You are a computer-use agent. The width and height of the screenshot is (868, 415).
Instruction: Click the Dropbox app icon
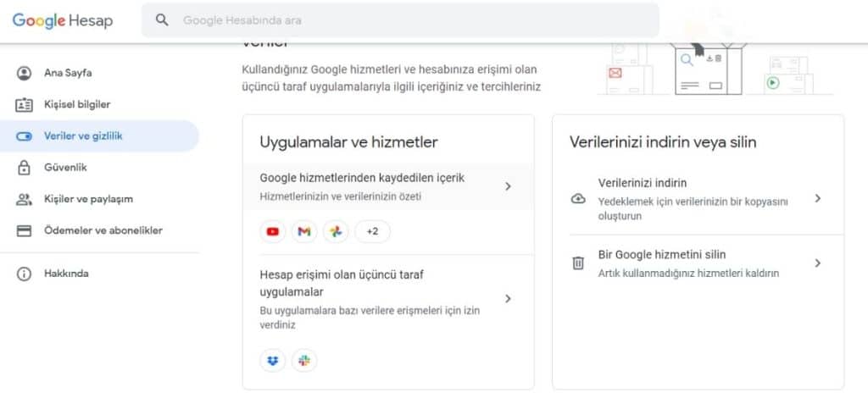click(x=273, y=361)
